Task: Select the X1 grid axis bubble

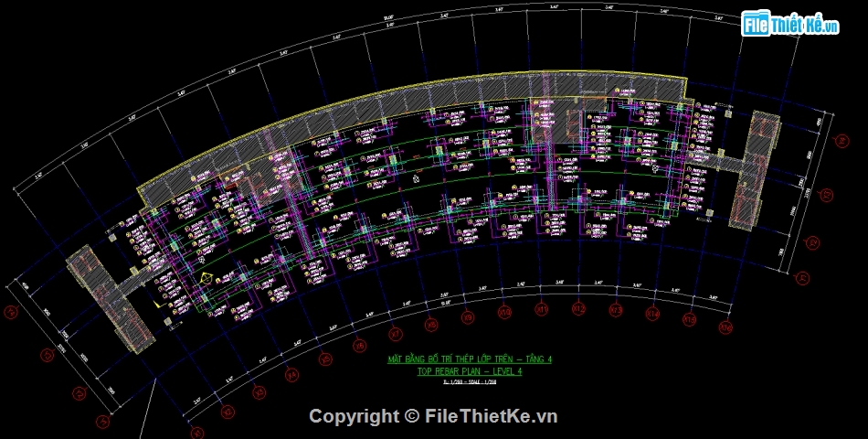Action: coord(197,432)
